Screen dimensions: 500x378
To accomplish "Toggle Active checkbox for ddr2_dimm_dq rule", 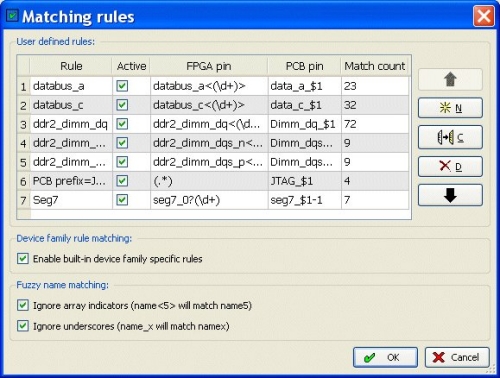I will click(x=122, y=124).
